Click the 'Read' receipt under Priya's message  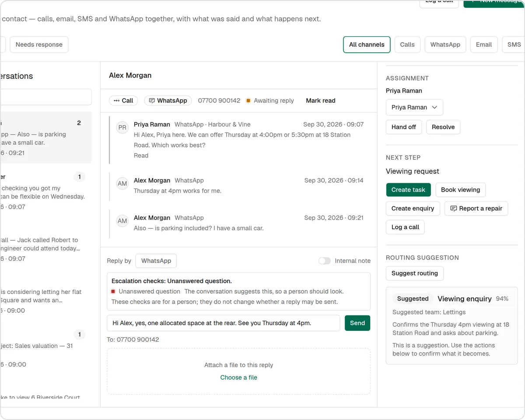tap(141, 156)
